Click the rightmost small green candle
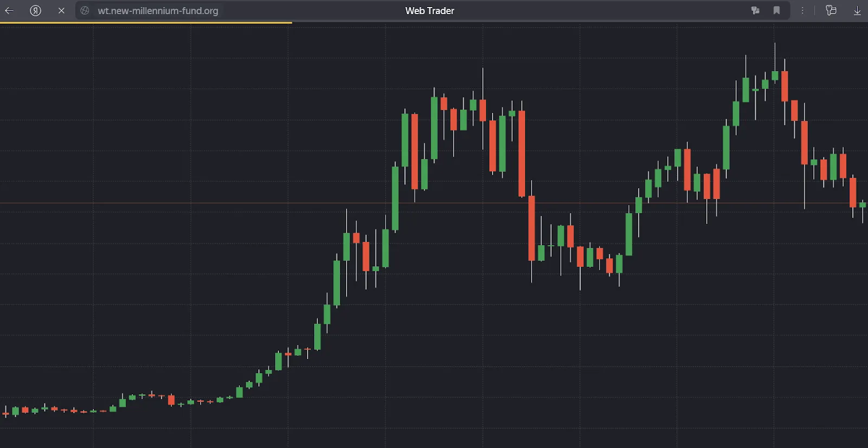 [863, 204]
